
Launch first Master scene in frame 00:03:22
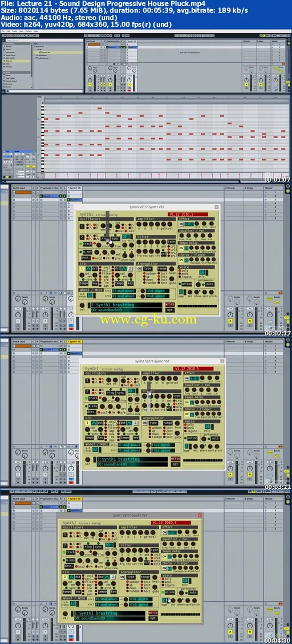point(266,346)
